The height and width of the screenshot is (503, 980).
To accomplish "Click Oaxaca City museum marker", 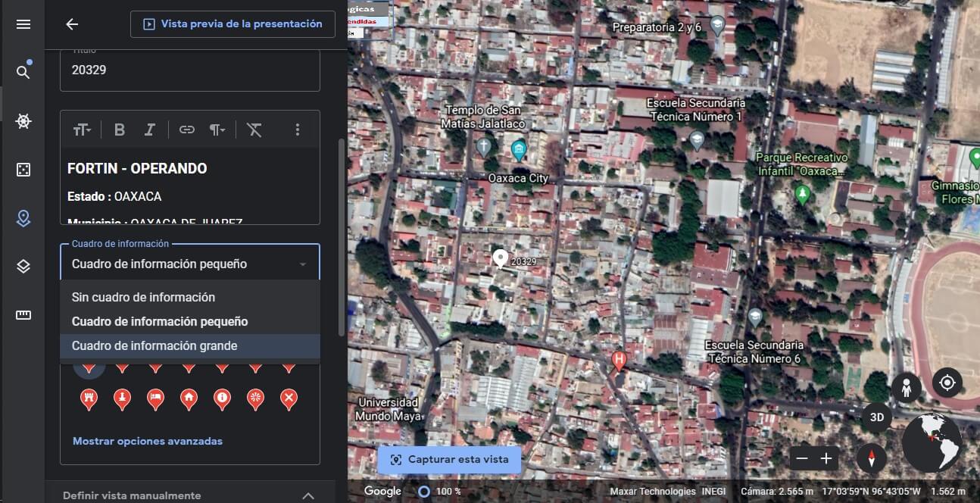I will pyautogui.click(x=518, y=149).
